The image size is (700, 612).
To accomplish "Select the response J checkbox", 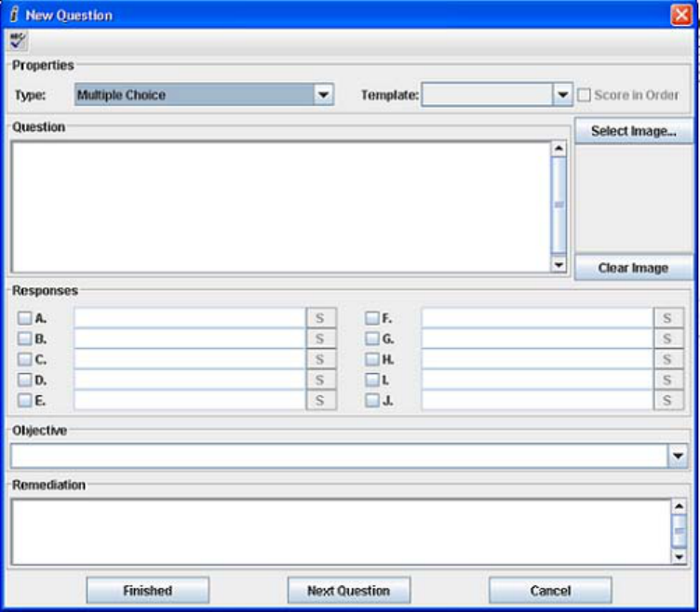I will 372,400.
